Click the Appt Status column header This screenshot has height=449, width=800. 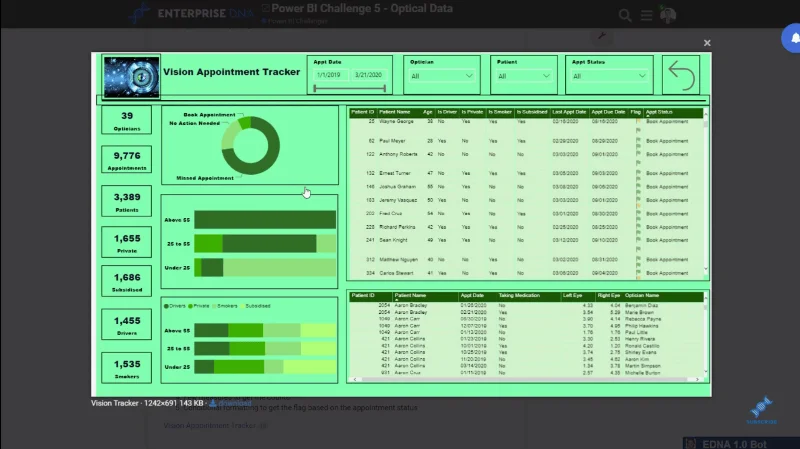659,112
